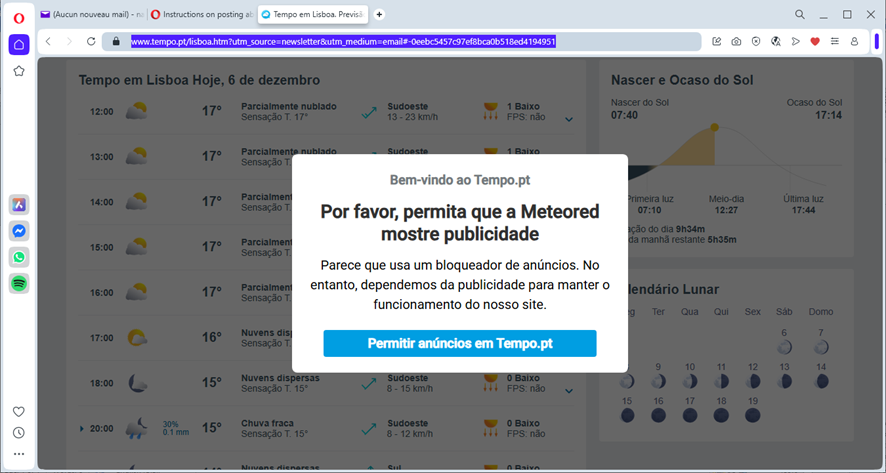
Task: Take a snapshot with the camera icon
Action: click(736, 41)
